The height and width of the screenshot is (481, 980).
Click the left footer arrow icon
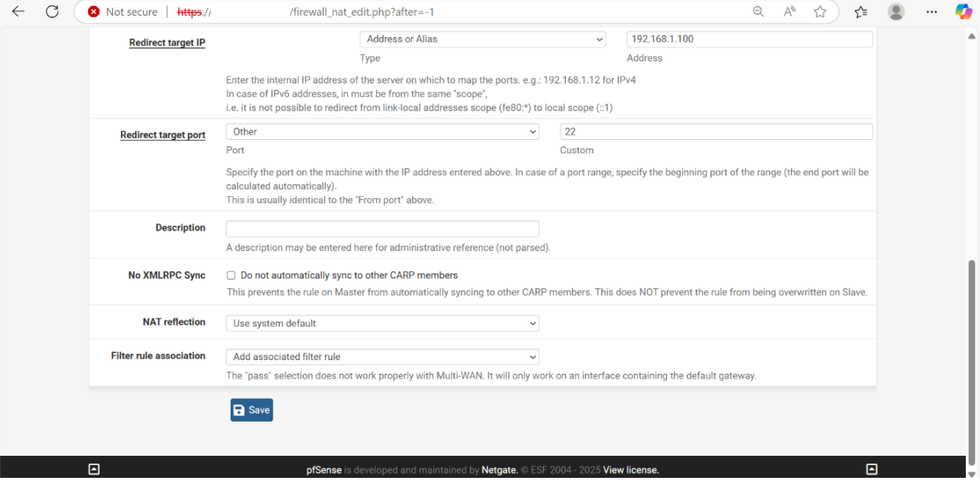click(x=94, y=469)
